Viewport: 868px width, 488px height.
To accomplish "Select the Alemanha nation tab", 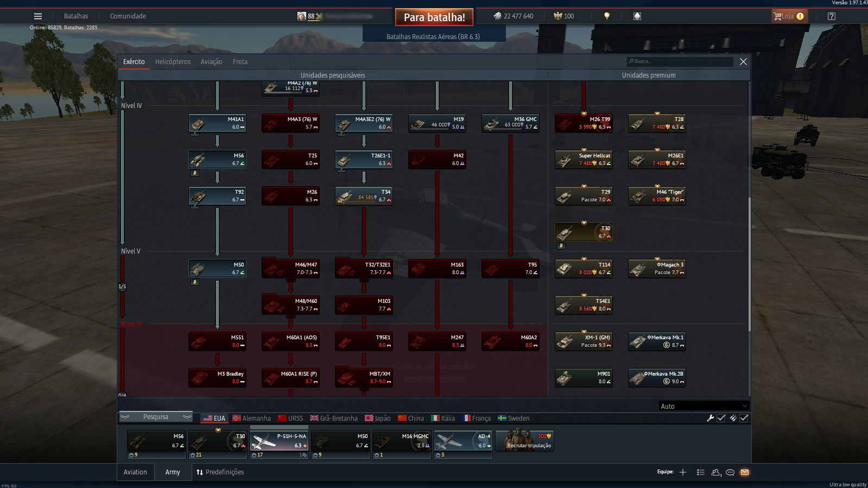I will coord(252,418).
